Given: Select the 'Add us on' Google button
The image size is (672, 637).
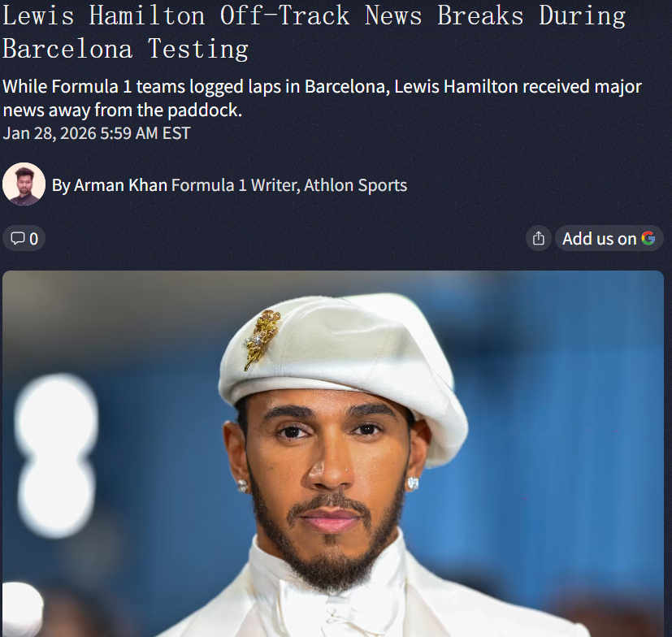Looking at the screenshot, I should (x=609, y=238).
